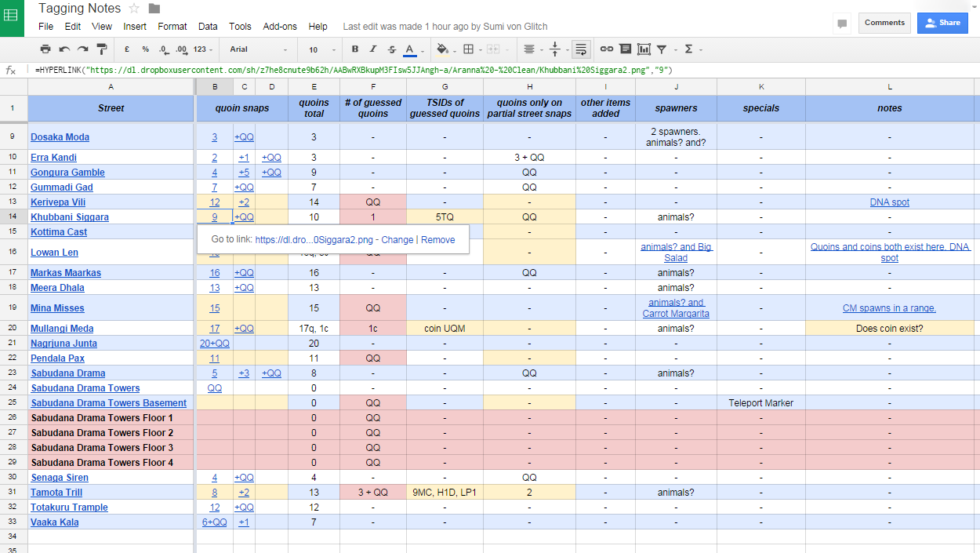Image resolution: width=980 pixels, height=553 pixels.
Task: Activate the paint format tool
Action: pos(101,49)
